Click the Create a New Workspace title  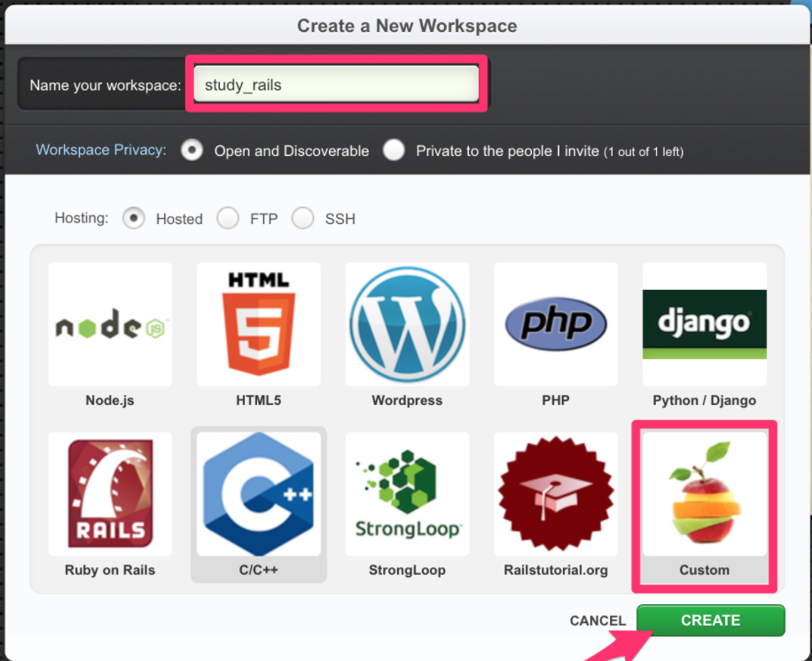pos(407,26)
